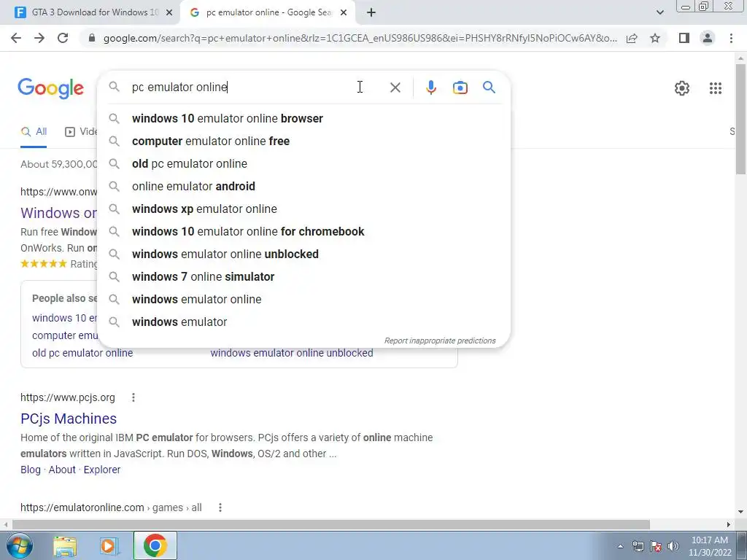Open related search windows emulator online unblocked
The height and width of the screenshot is (560, 747).
292,354
